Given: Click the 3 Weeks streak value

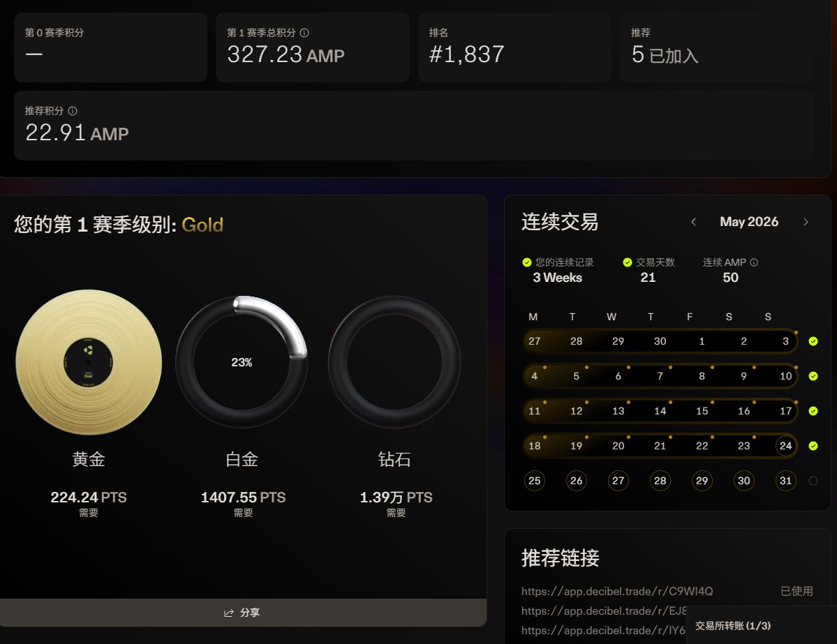Looking at the screenshot, I should point(557,278).
